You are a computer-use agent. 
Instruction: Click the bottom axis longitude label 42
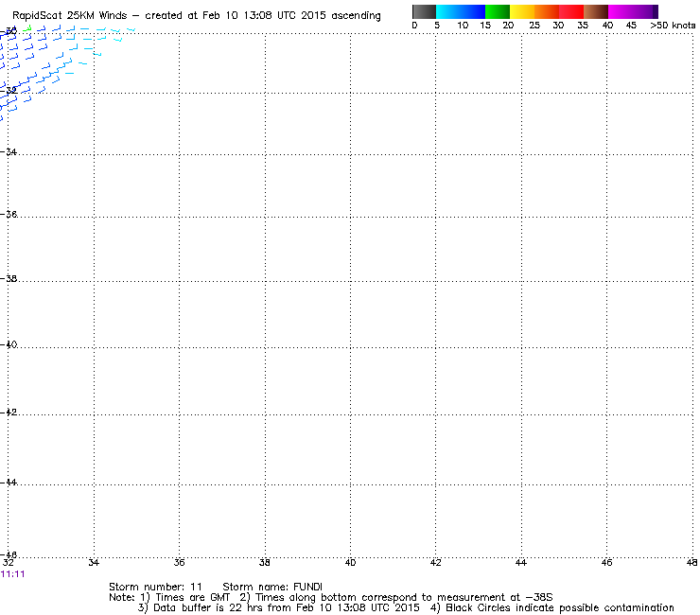[x=436, y=562]
